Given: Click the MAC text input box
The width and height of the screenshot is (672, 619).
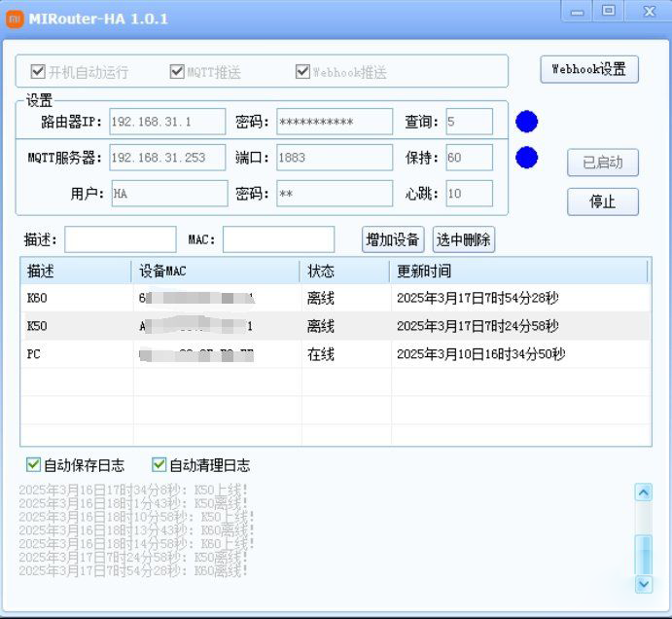Looking at the screenshot, I should pyautogui.click(x=278, y=239).
